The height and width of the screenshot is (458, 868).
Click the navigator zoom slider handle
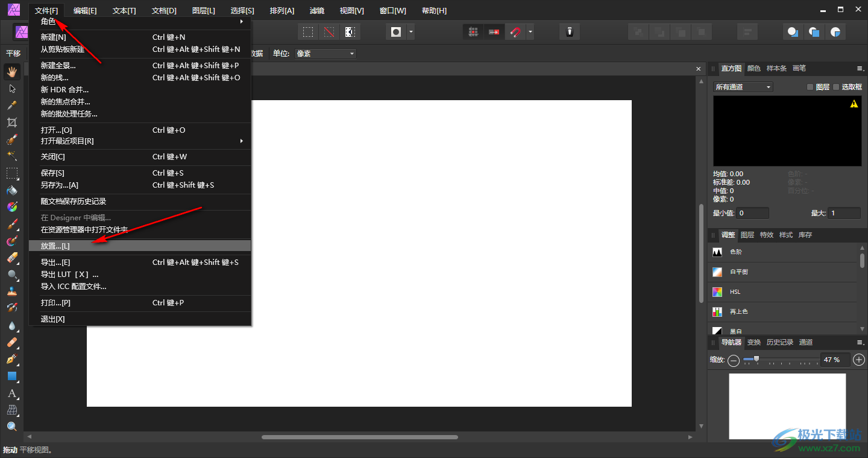(x=756, y=359)
